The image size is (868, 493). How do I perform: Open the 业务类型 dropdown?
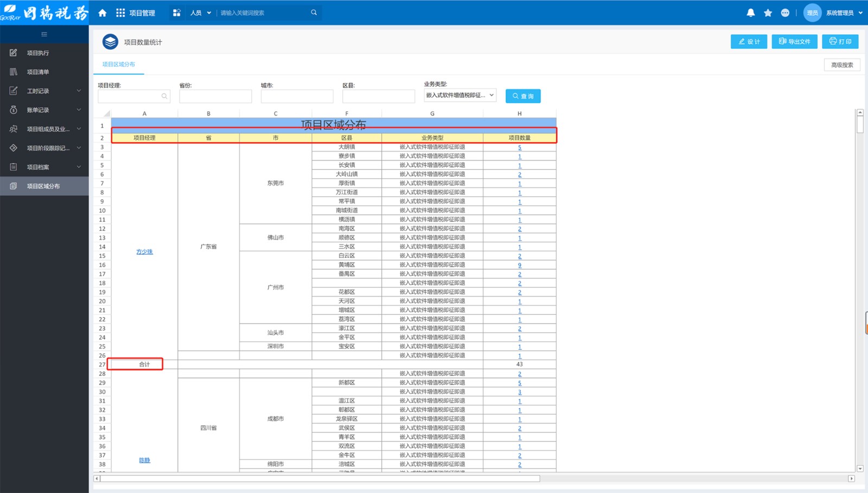460,96
